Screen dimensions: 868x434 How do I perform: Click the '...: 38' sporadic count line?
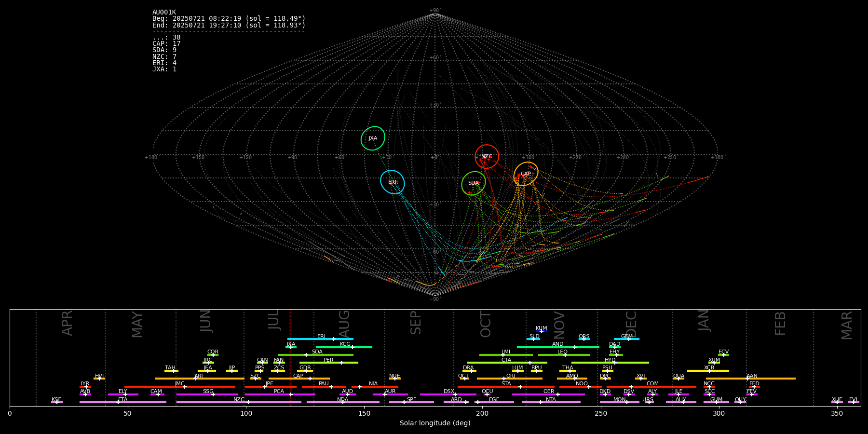(x=166, y=38)
